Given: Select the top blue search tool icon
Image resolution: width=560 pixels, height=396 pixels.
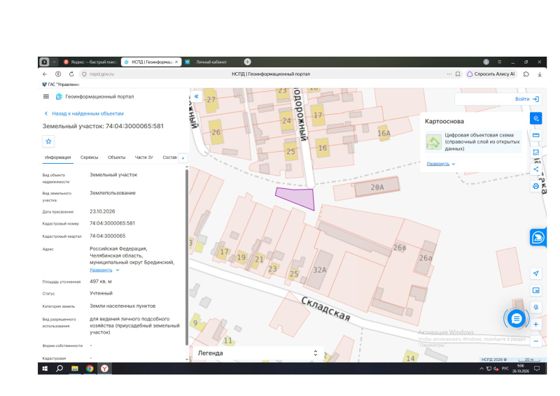Looking at the screenshot, I should (536, 118).
